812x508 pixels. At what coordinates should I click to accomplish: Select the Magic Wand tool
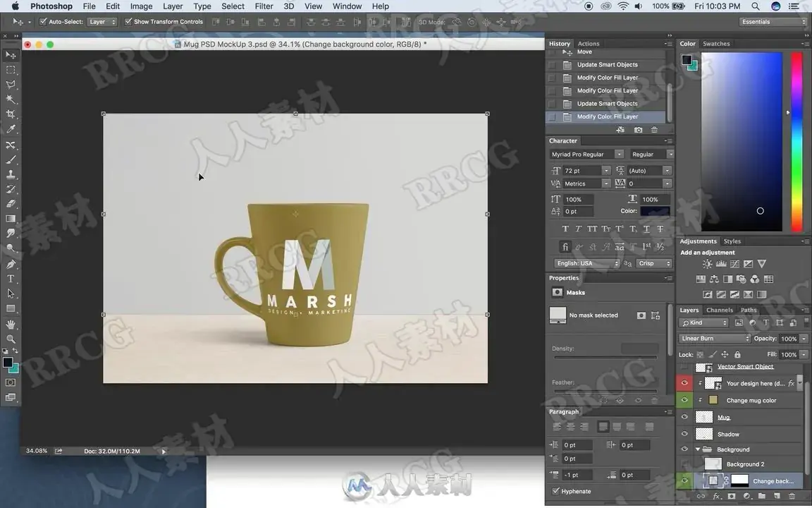click(11, 99)
